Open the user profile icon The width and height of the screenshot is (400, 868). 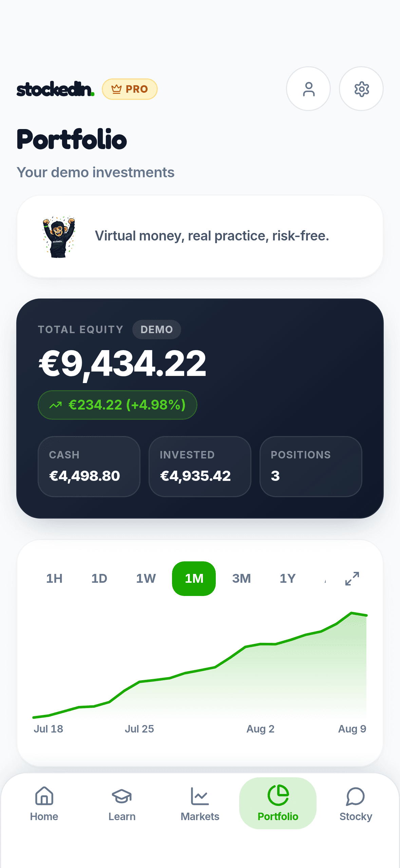[x=308, y=89]
